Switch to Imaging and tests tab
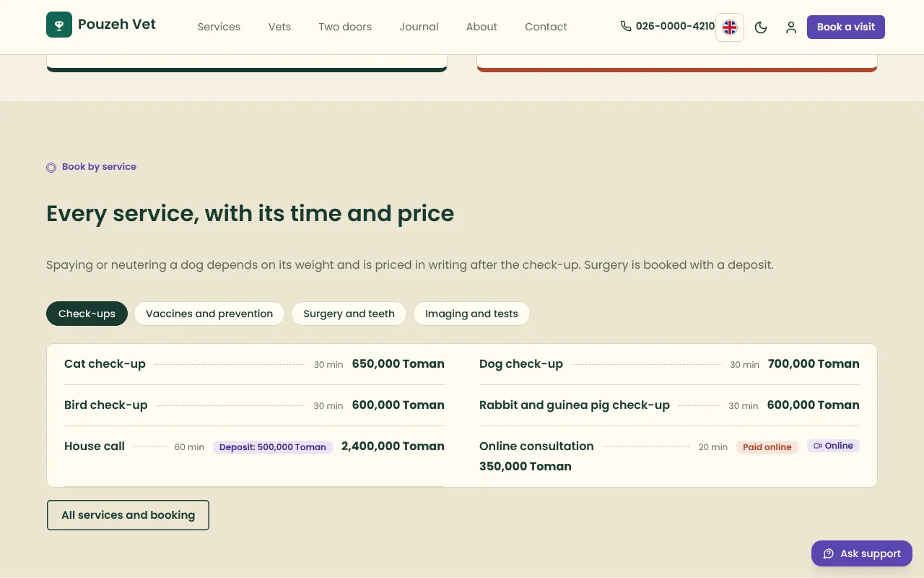 click(x=471, y=314)
